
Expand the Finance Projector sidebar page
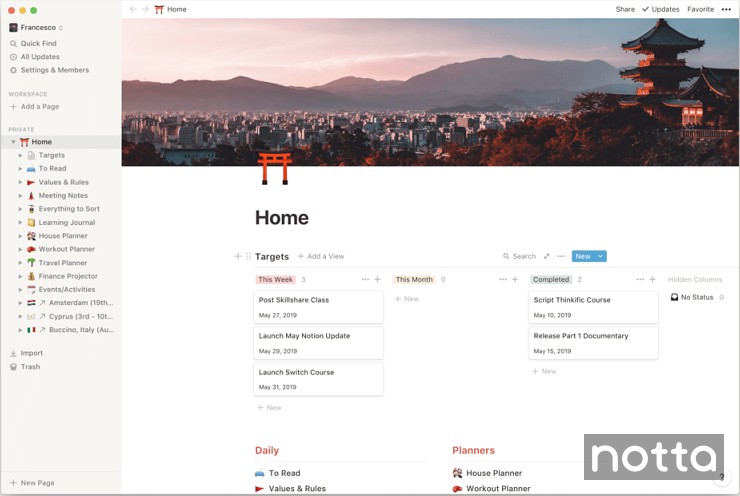click(x=20, y=276)
